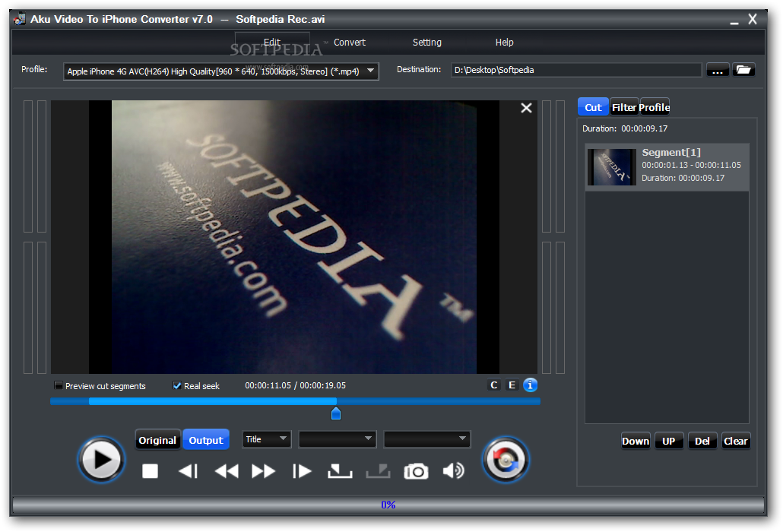Expand the Profile dropdown arrow
Image resolution: width=783 pixels, height=532 pixels.
pyautogui.click(x=370, y=71)
